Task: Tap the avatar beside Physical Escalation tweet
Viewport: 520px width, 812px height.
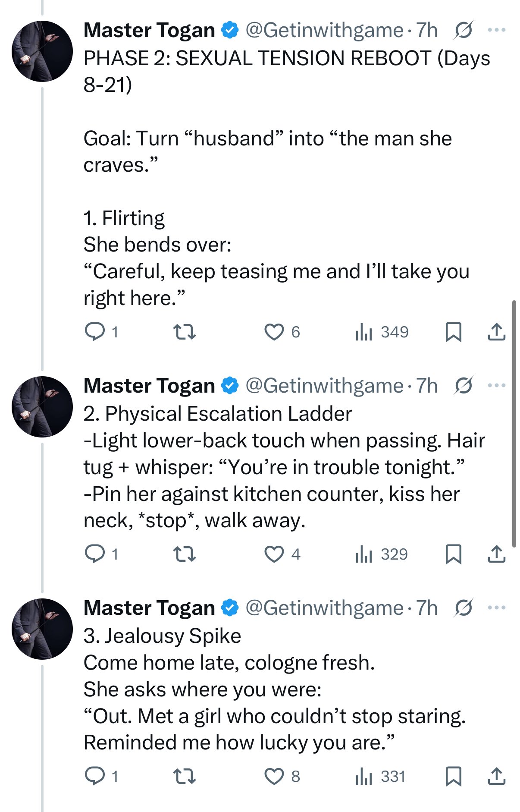Action: (42, 406)
